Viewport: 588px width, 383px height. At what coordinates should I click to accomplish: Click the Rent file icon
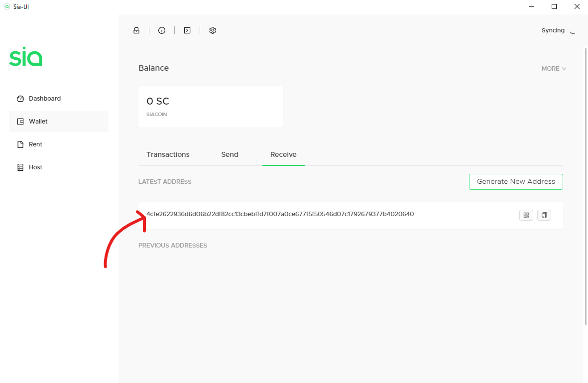tap(20, 144)
